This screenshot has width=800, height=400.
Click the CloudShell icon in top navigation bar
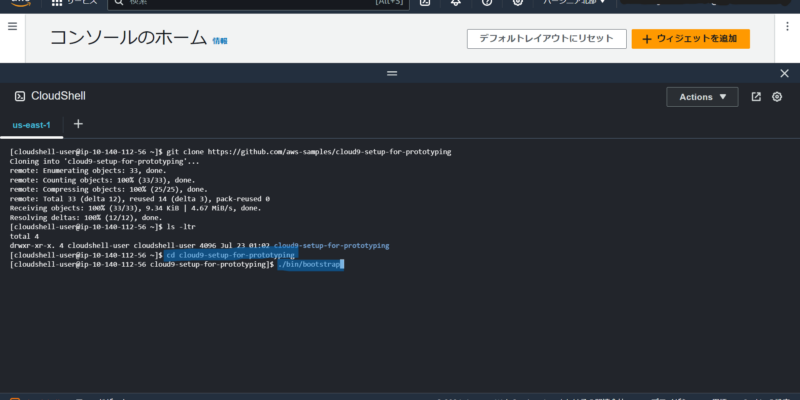click(426, 3)
